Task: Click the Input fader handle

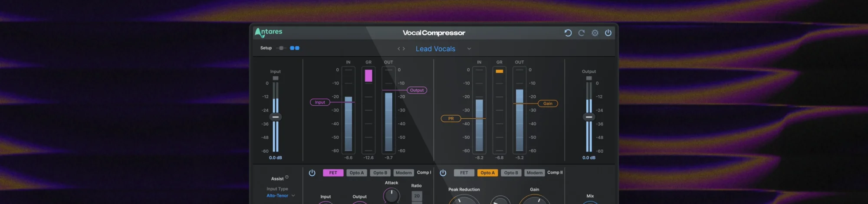Action: tap(276, 117)
